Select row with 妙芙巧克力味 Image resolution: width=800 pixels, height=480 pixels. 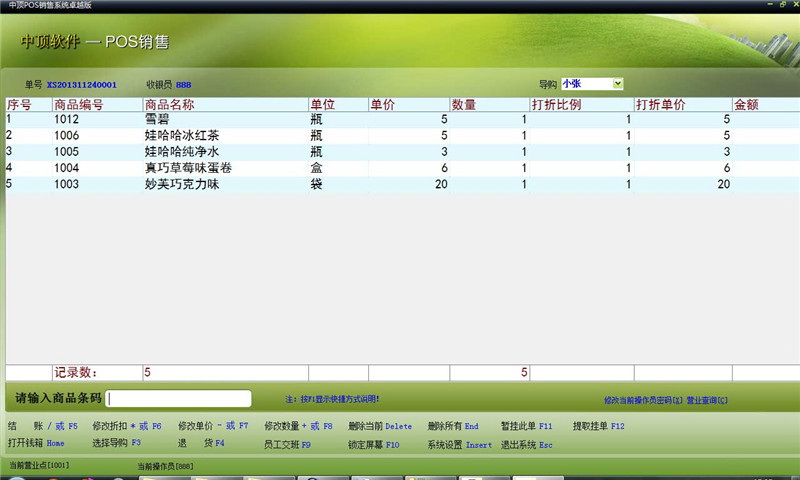pos(403,184)
